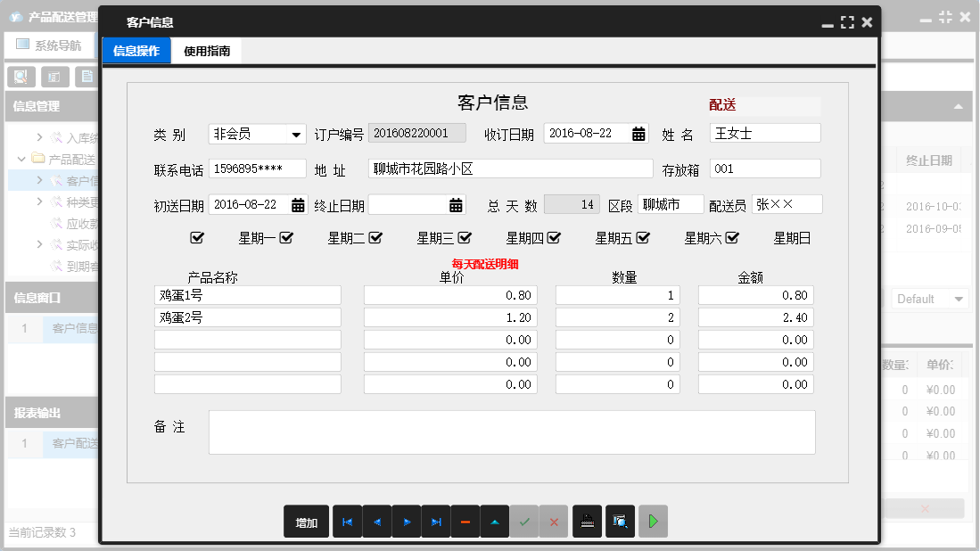Edit the record using the blue triangle icon
This screenshot has width=980, height=551.
(495, 522)
